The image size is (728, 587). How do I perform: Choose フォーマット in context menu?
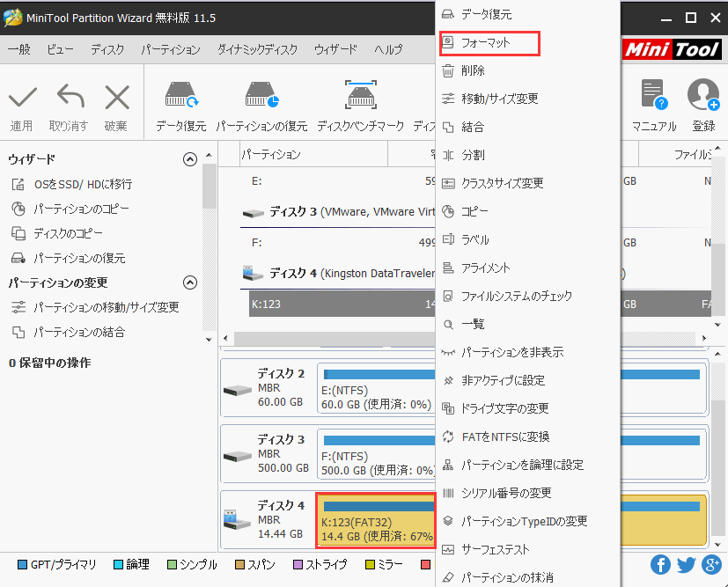pyautogui.click(x=528, y=43)
